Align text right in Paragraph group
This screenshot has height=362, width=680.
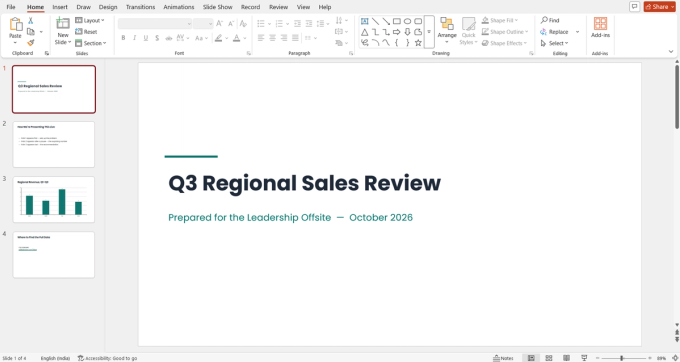coord(284,38)
